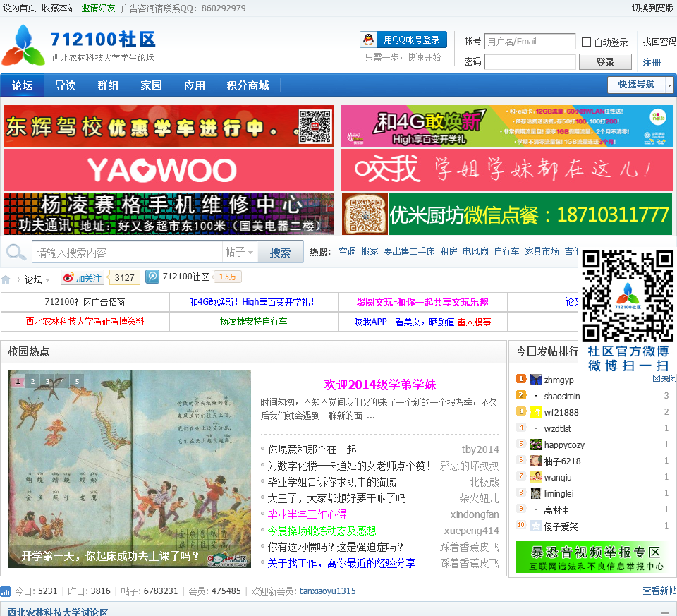Click the search magnifier icon
This screenshot has height=616, width=677.
point(16,252)
